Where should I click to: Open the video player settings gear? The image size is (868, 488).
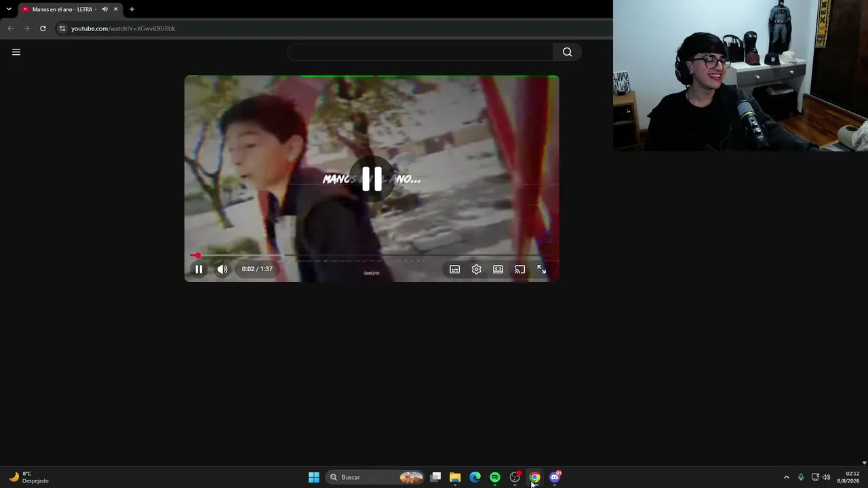(477, 269)
